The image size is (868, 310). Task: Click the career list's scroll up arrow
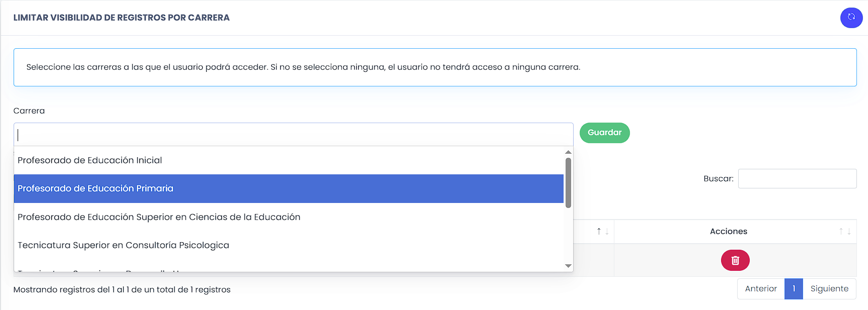[568, 152]
